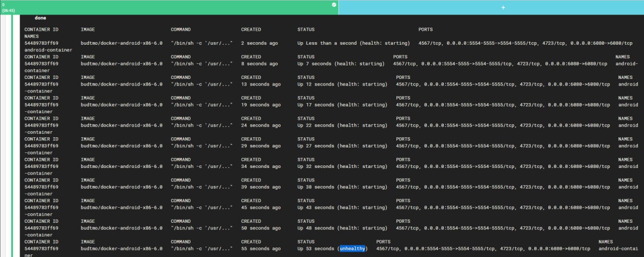This screenshot has width=644, height=257.
Task: Click image name in the '55 seconds ago' row
Action: [121, 248]
